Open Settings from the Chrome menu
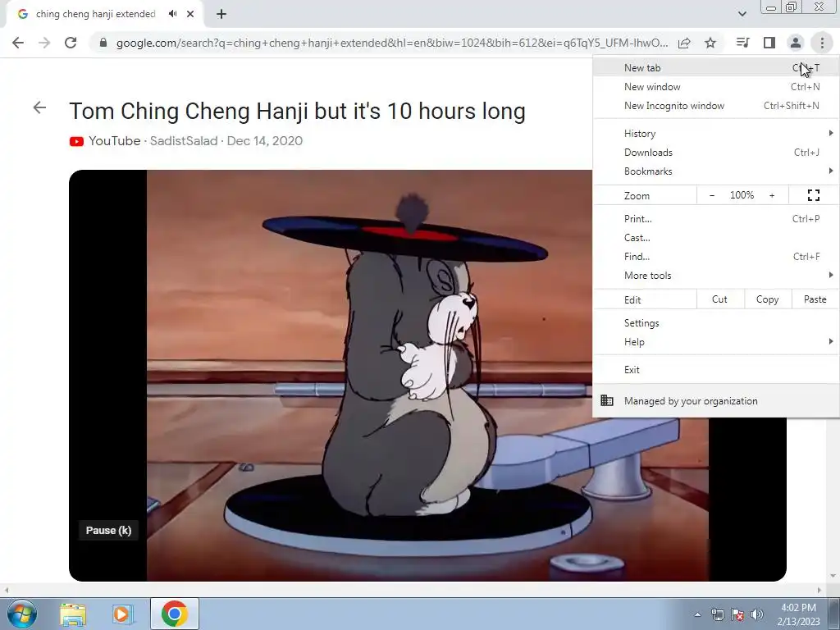This screenshot has width=840, height=630. [x=715, y=323]
